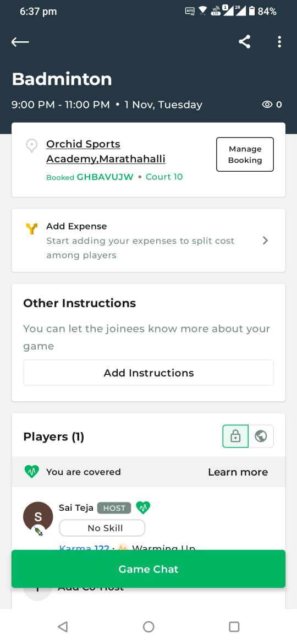Image resolution: width=297 pixels, height=644 pixels.
Task: Switch game to public globe mode
Action: pyautogui.click(x=261, y=436)
